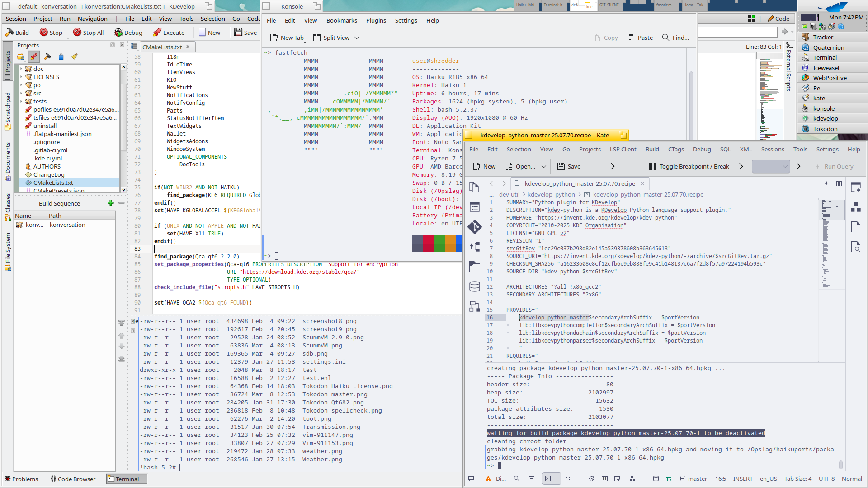Open the Bookmarks menu in Konsole

point(341,20)
